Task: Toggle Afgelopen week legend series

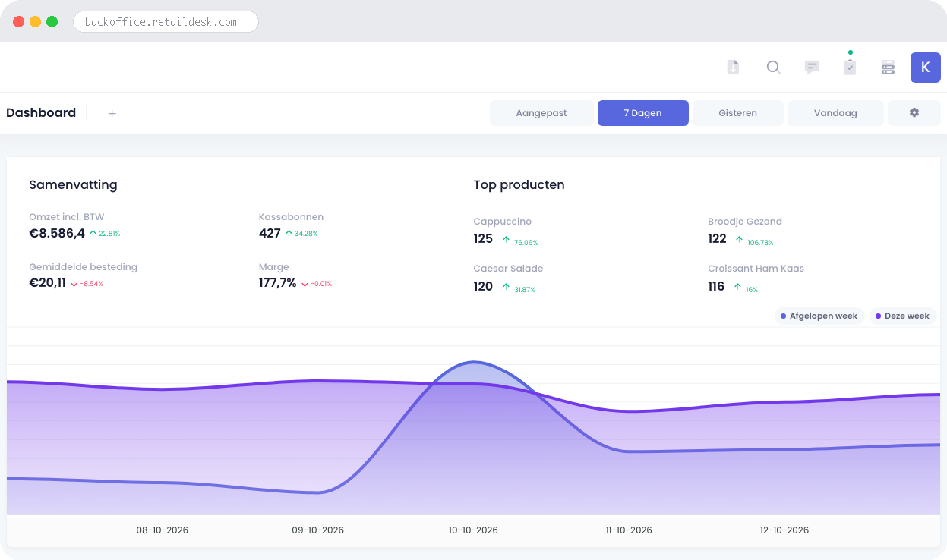Action: coord(819,316)
